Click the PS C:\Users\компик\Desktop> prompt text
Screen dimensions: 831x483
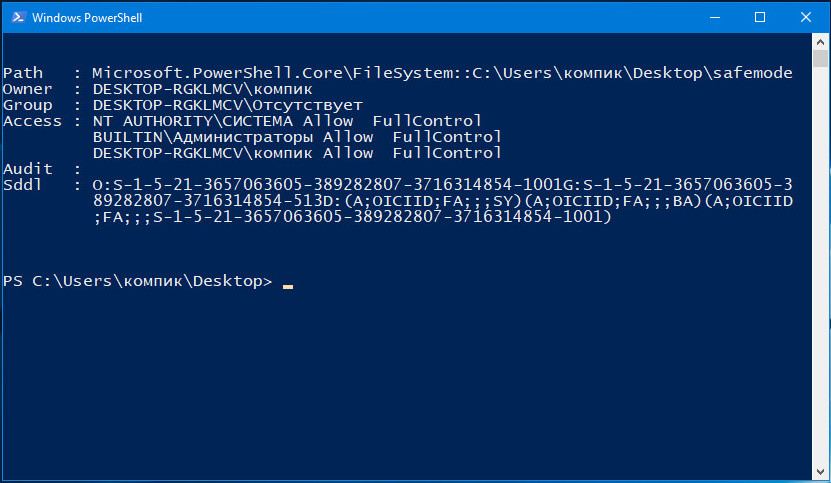137,281
